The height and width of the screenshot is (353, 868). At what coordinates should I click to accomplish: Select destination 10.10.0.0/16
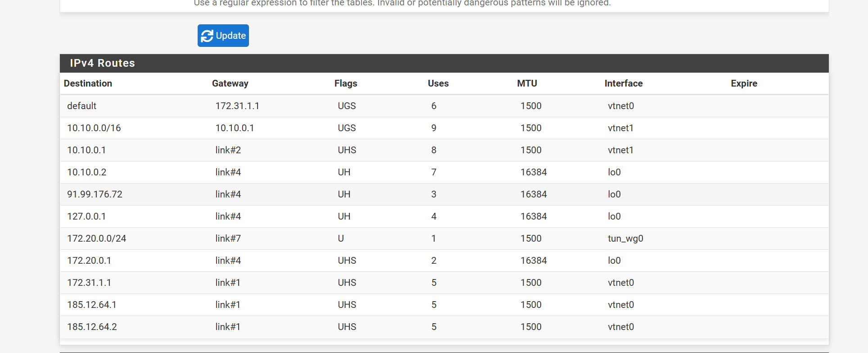(x=94, y=128)
